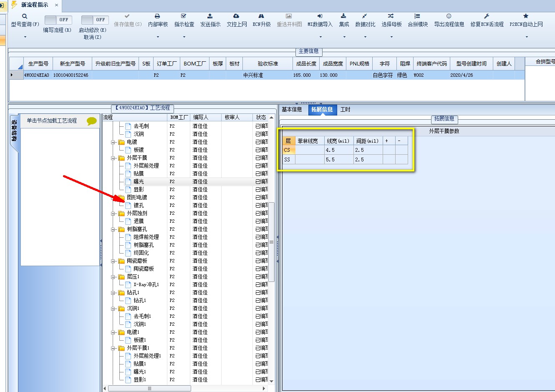
Task: Select the 显影1 process node
Action: (140, 380)
